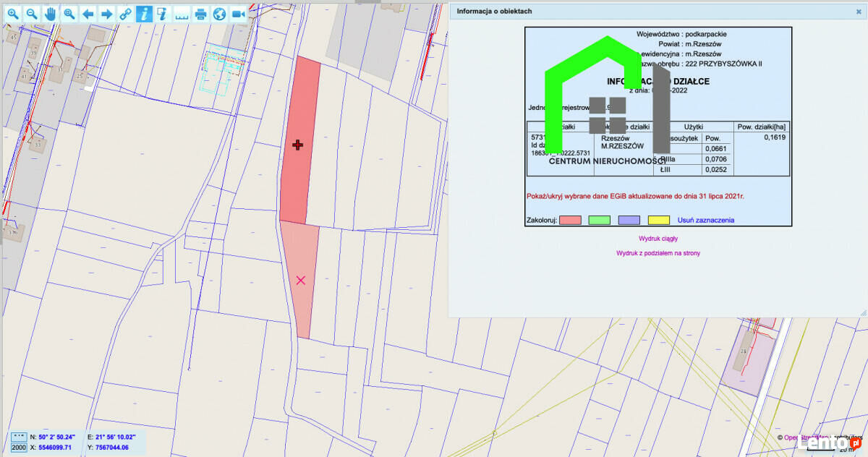Pick the yellow highlight color swatch
The image size is (868, 457).
coord(659,220)
